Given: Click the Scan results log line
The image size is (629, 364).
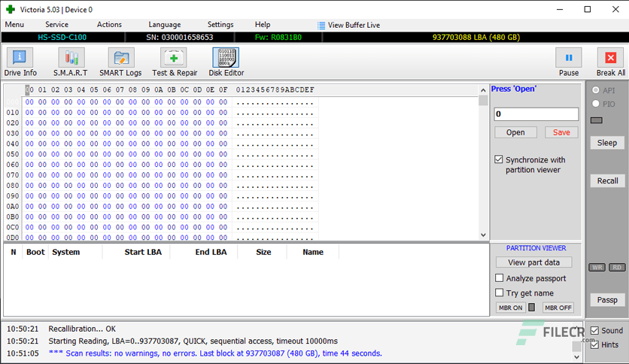Looking at the screenshot, I should 215,353.
